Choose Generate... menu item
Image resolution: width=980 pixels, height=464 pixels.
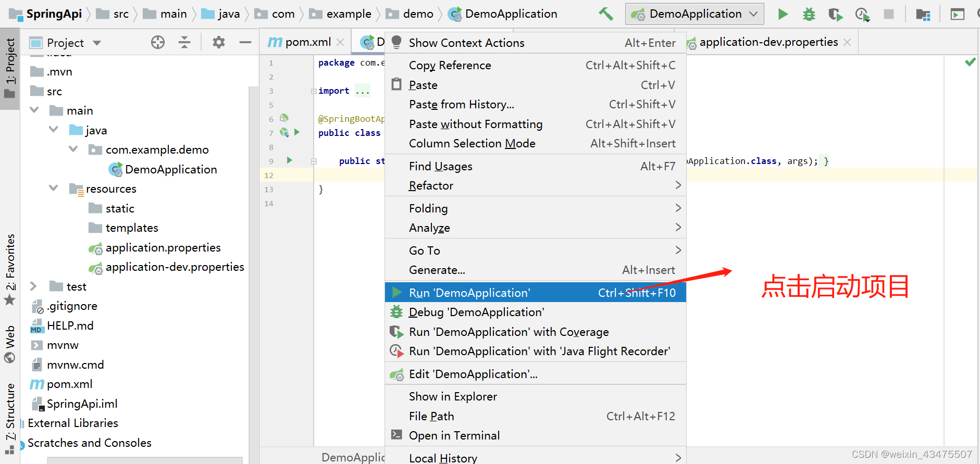535,270
